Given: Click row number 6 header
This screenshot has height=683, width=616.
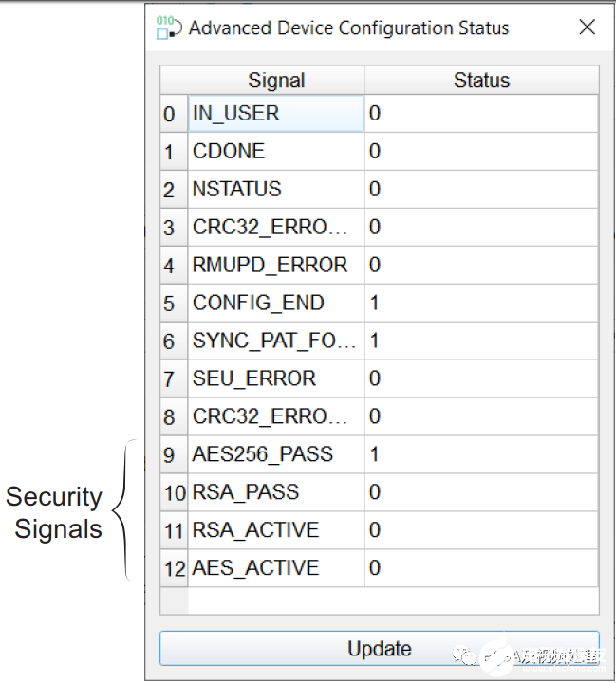Looking at the screenshot, I should point(170,341).
